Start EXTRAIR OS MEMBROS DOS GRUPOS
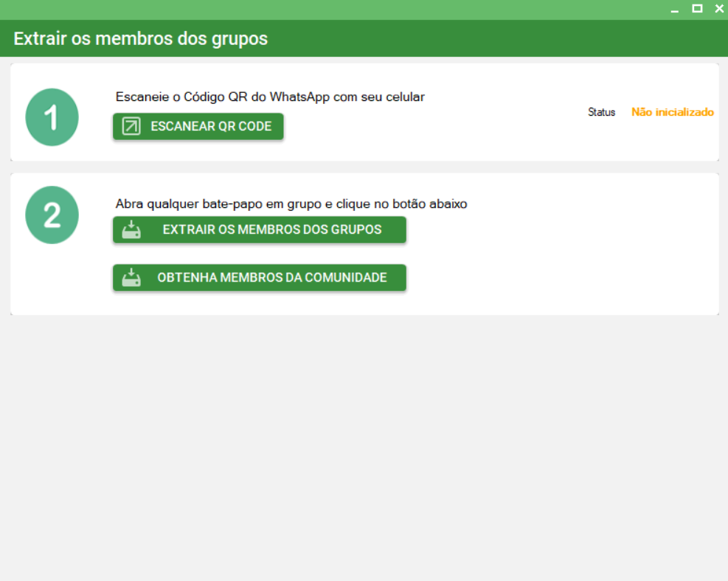Image resolution: width=728 pixels, height=581 pixels. pos(271,230)
